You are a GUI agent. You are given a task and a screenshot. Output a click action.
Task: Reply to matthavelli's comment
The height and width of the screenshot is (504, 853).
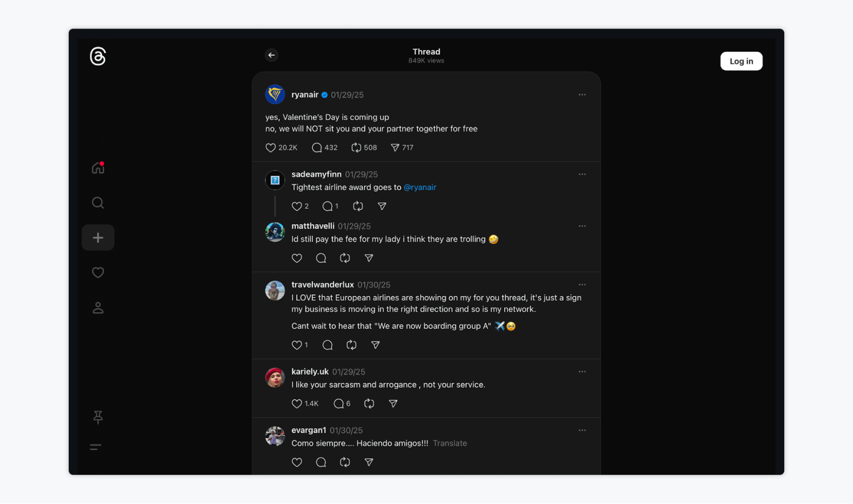[321, 258]
